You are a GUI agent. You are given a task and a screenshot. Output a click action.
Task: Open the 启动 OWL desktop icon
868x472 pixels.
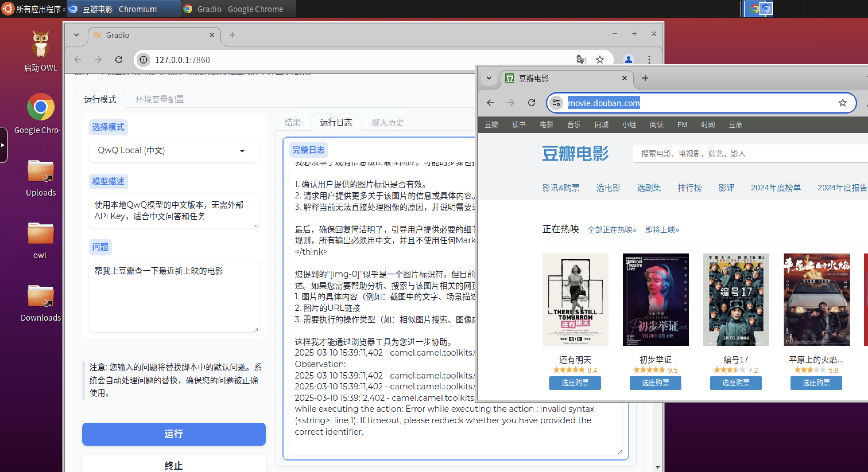tap(41, 51)
